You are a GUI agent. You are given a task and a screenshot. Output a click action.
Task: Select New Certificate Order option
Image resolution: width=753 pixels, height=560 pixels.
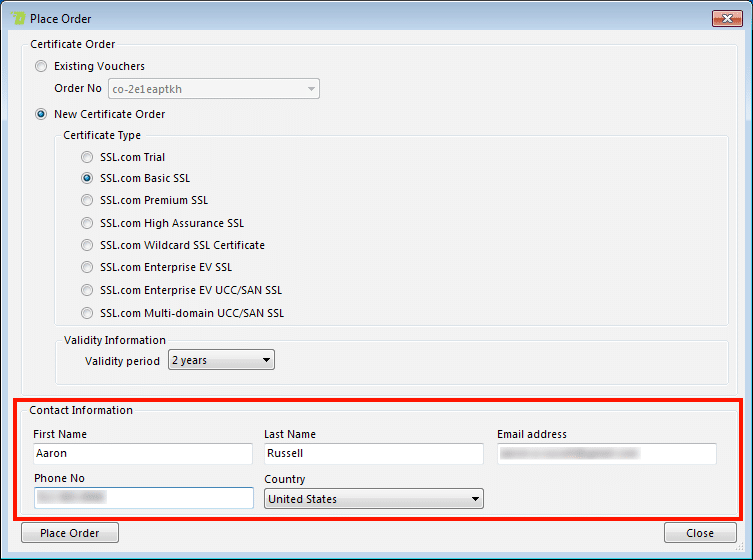click(41, 115)
